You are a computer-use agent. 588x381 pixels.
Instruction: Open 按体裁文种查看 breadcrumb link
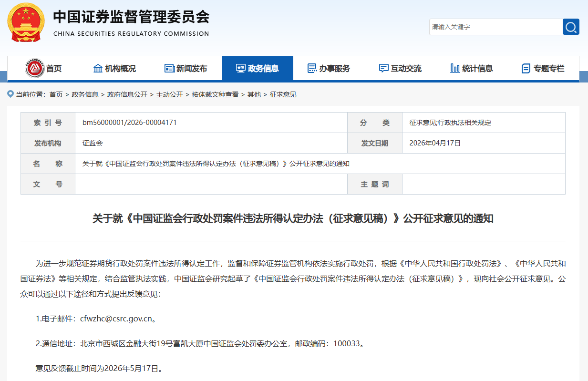215,94
